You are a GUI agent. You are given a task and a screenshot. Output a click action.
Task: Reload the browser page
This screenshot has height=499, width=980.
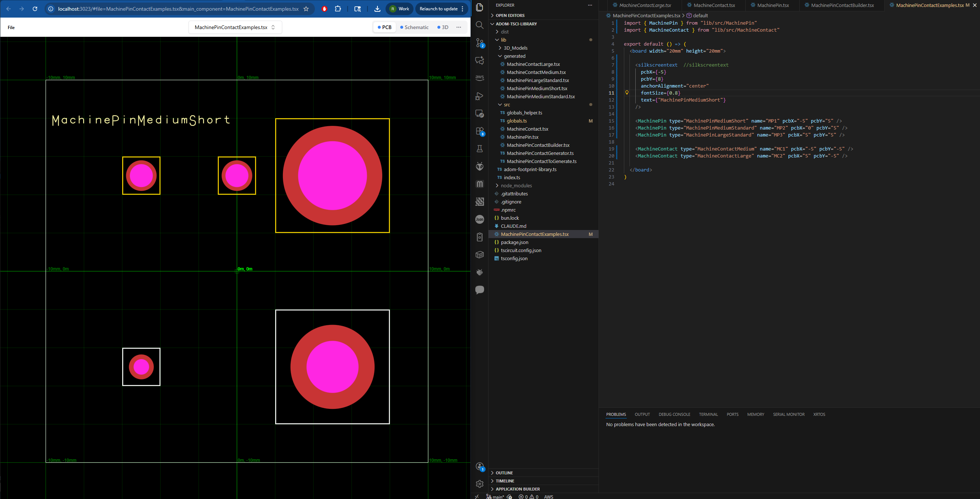35,9
